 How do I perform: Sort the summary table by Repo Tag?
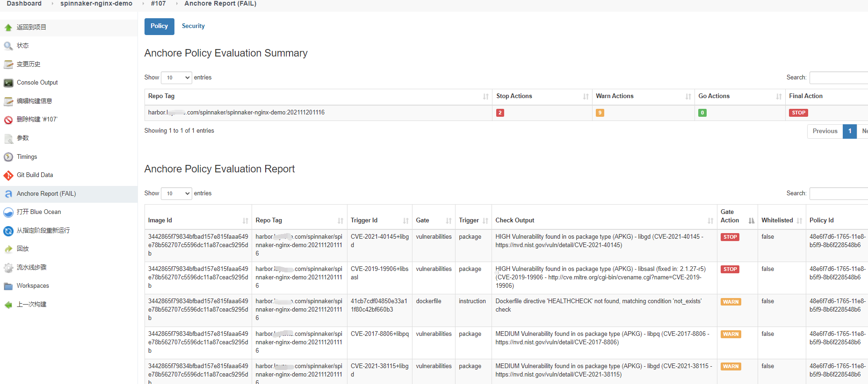318,96
